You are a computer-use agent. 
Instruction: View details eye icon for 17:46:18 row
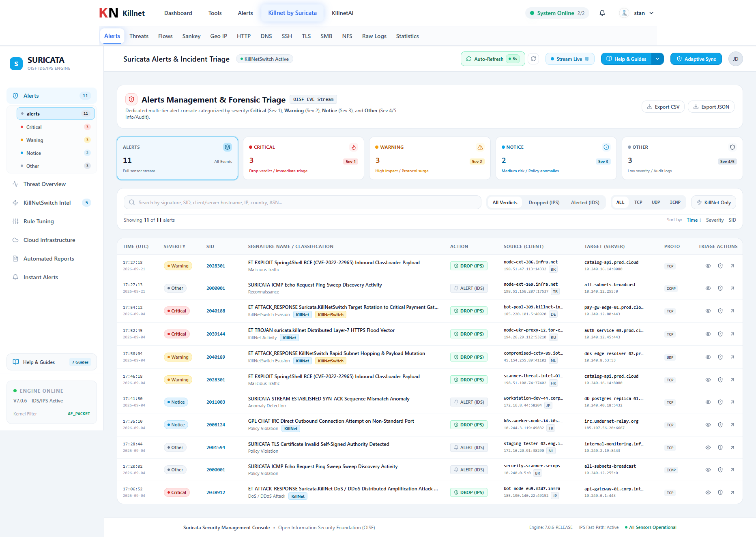pos(708,380)
